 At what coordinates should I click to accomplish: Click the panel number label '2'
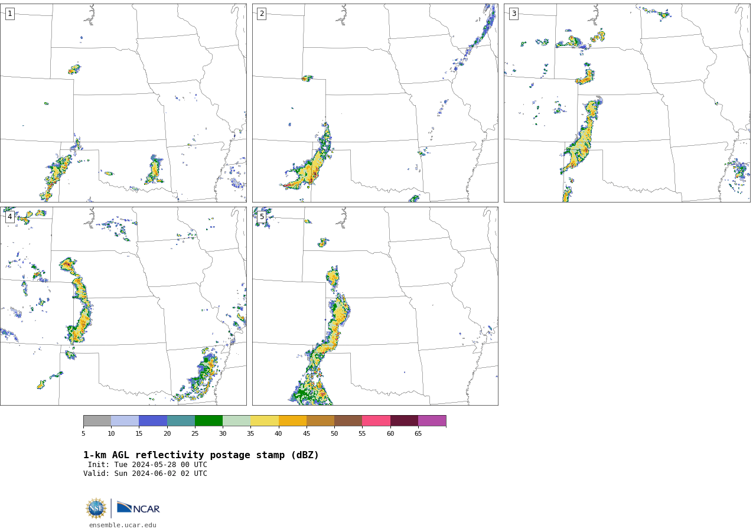[262, 14]
